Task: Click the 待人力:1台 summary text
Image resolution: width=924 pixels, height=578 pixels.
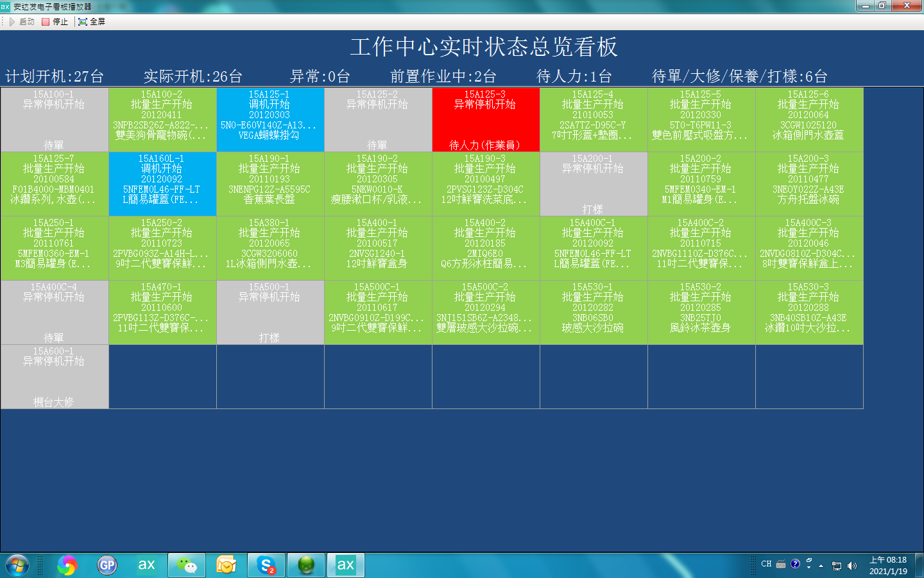Action: [x=574, y=76]
